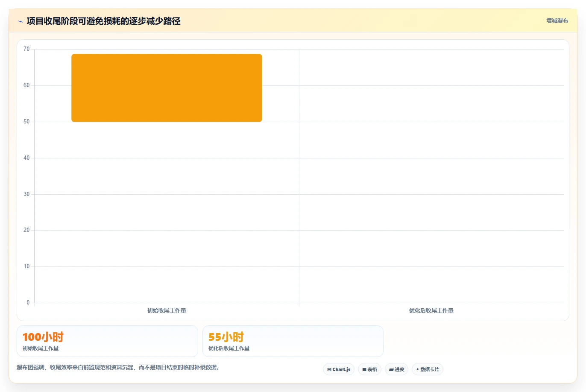Click the y-axis value 30
The height and width of the screenshot is (392, 586).
pos(26,194)
